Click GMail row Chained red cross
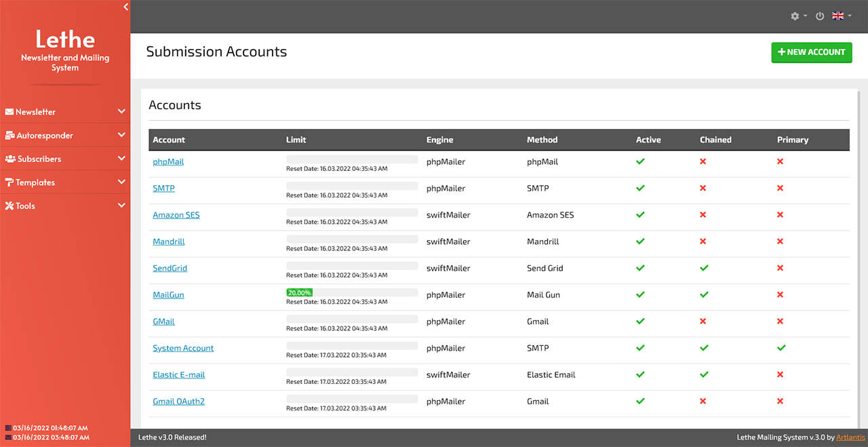 tap(703, 322)
